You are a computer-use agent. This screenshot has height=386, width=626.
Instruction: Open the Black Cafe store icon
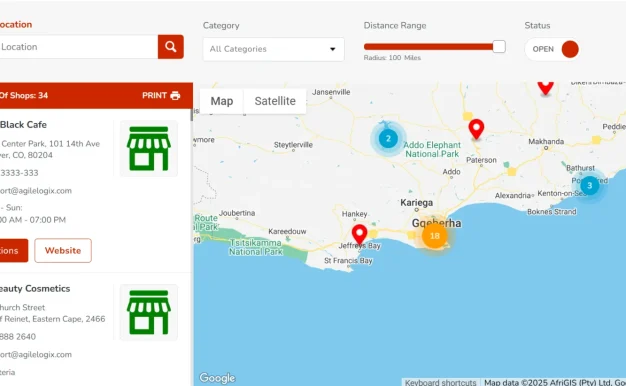(149, 148)
